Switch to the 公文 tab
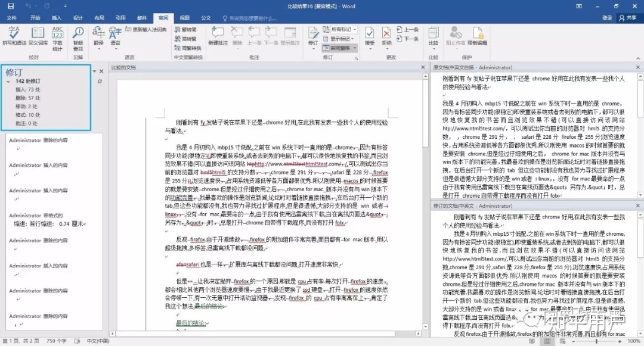Image resolution: width=644 pixels, height=346 pixels. click(x=206, y=18)
